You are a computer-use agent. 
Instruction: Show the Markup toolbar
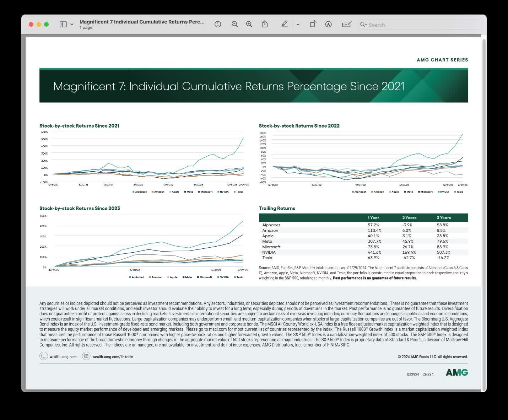click(329, 24)
